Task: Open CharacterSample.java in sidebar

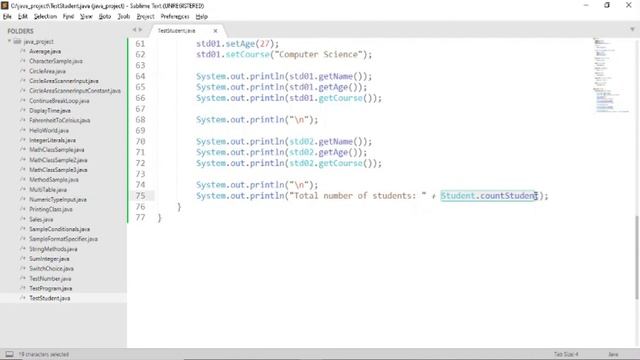Action: point(56,61)
